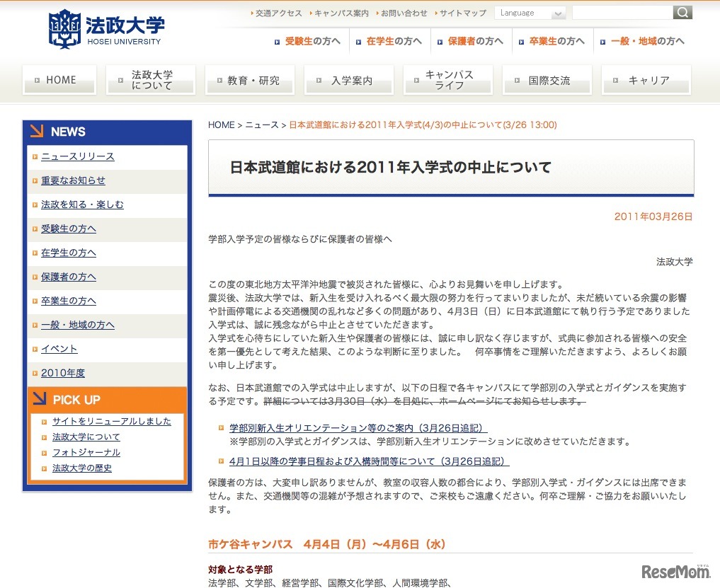Open 学部別新入生オリエンテーション等のご案内 link

pyautogui.click(x=358, y=428)
